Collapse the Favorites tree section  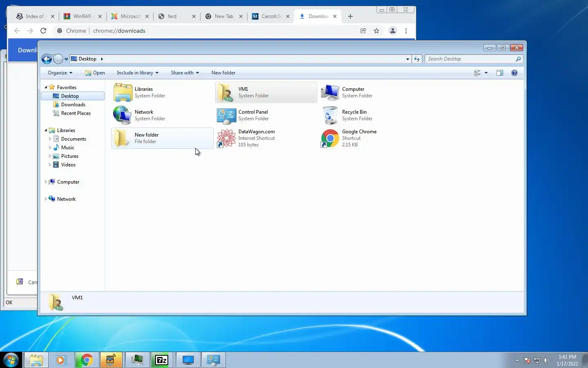pos(46,87)
